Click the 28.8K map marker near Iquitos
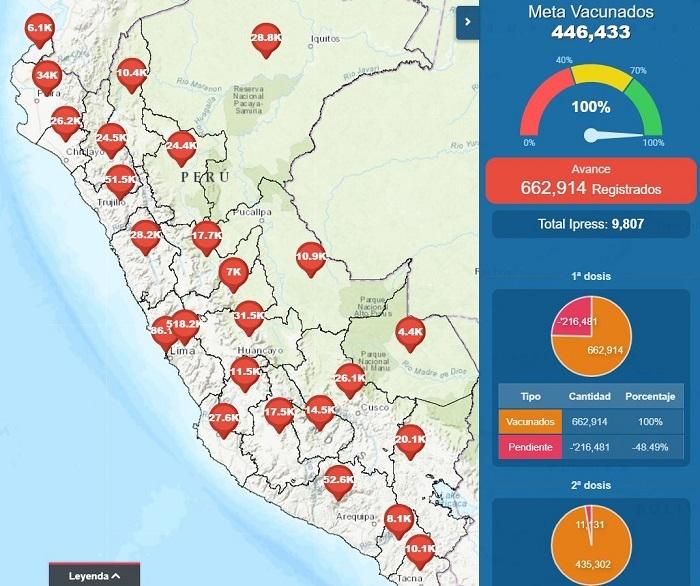This screenshot has height=586, width=700. pyautogui.click(x=265, y=39)
